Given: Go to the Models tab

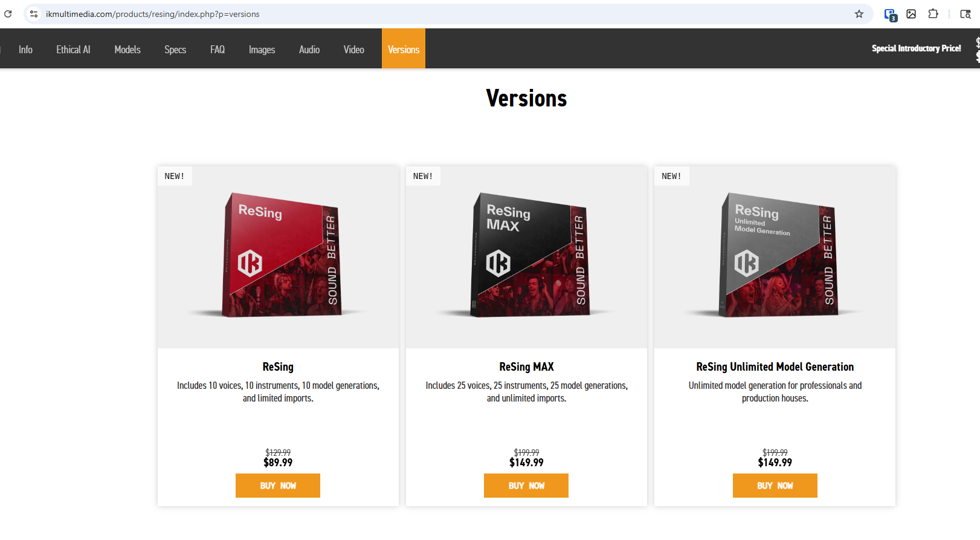Looking at the screenshot, I should click(127, 50).
